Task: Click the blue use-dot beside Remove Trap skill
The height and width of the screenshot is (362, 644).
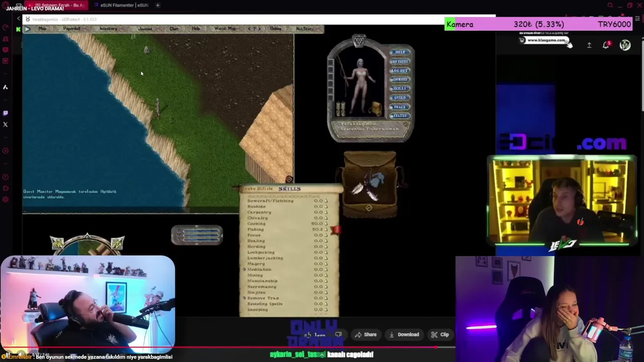Action: point(245,298)
